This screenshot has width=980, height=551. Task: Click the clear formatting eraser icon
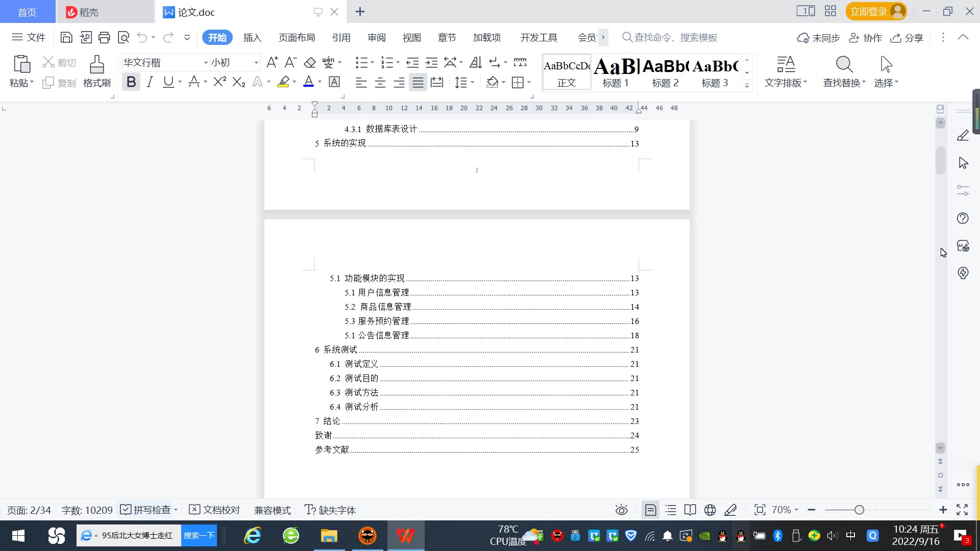click(310, 62)
